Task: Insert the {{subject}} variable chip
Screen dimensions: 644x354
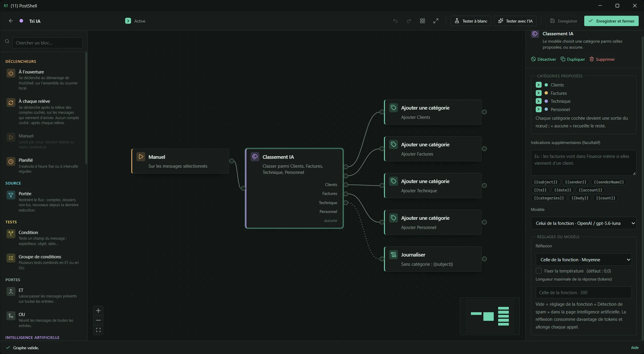Action: (545, 182)
